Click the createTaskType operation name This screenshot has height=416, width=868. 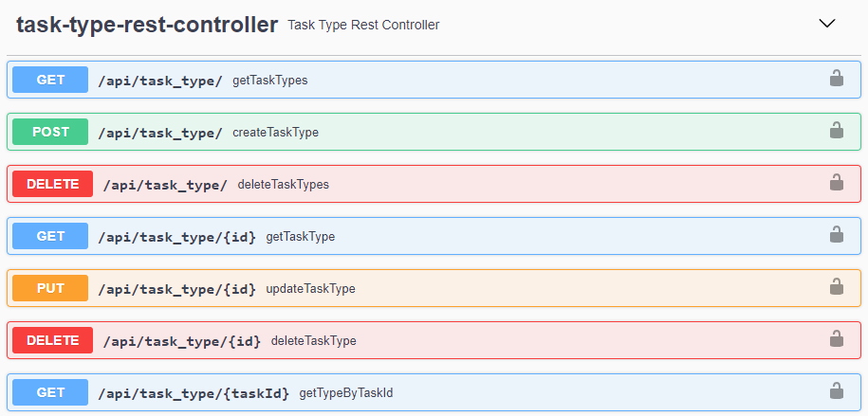pos(276,133)
